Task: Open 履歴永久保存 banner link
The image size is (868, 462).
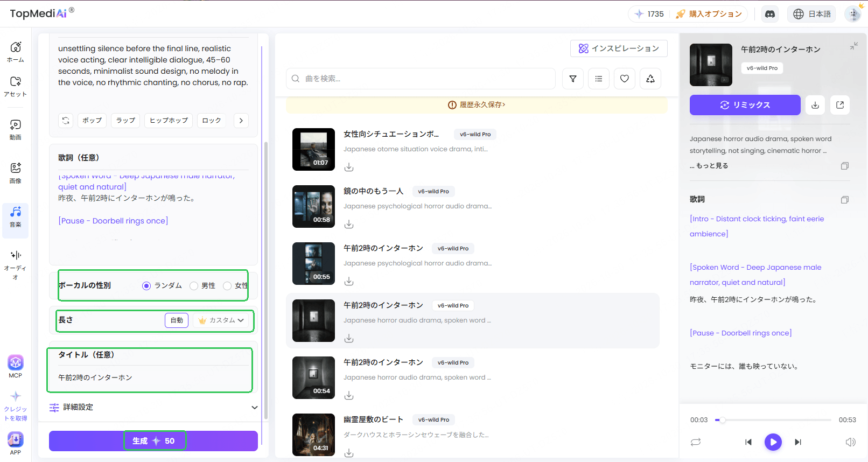Action: coord(477,105)
